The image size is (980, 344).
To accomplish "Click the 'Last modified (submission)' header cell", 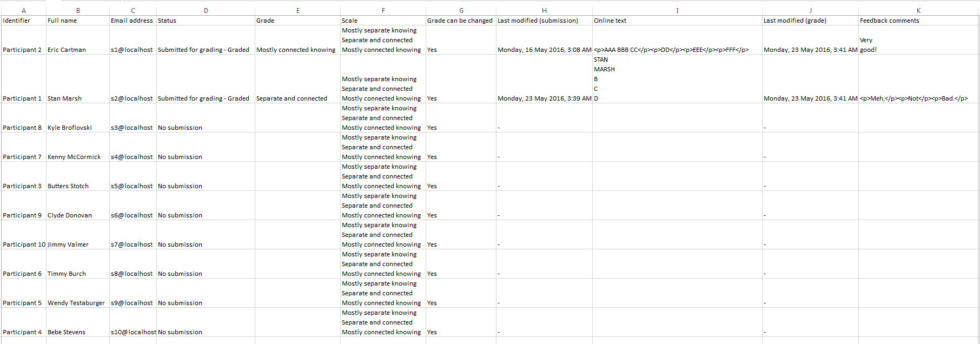I will tap(544, 21).
